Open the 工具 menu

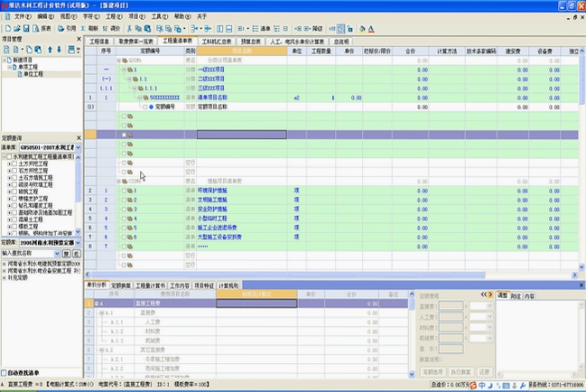[x=160, y=16]
